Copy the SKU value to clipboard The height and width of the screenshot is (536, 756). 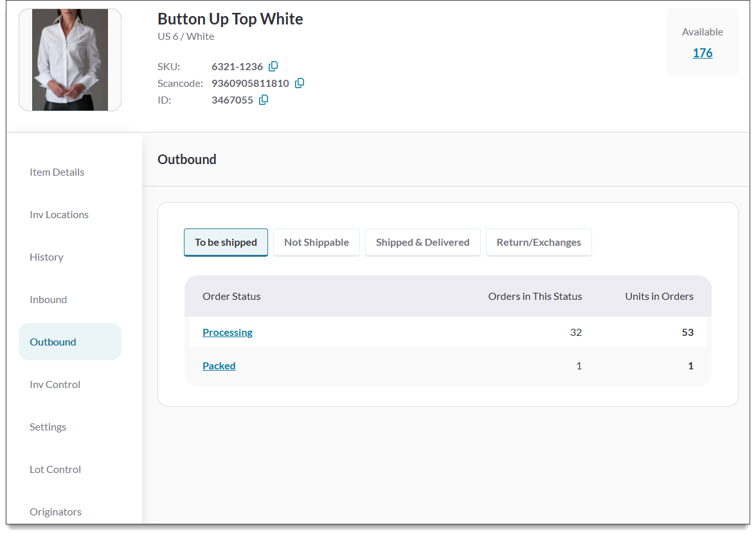tap(273, 66)
